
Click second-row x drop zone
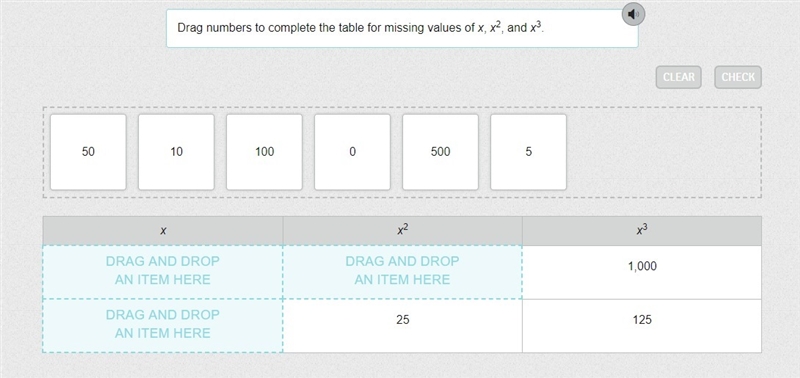[163, 325]
